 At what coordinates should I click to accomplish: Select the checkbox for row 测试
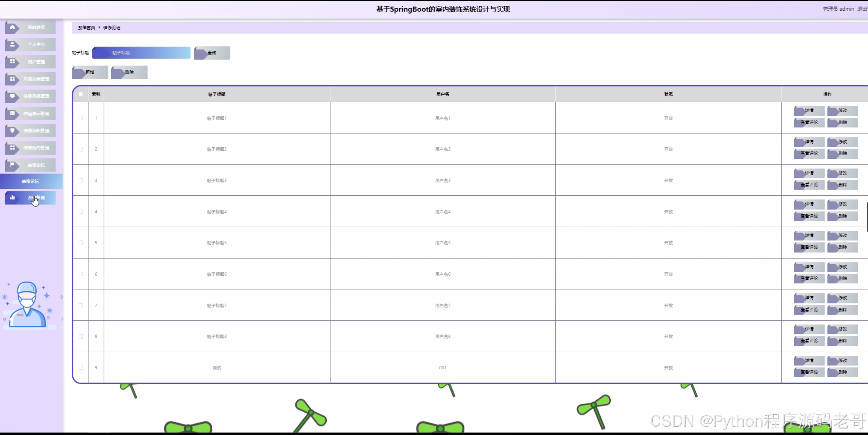[81, 367]
